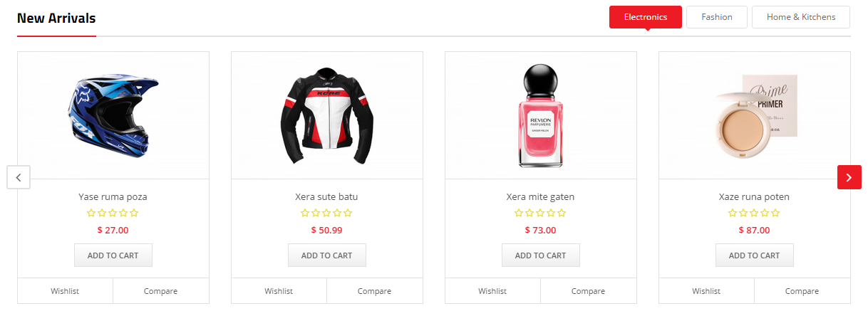Switch to the Home & Kitchens tab
868x311 pixels.
tap(801, 17)
